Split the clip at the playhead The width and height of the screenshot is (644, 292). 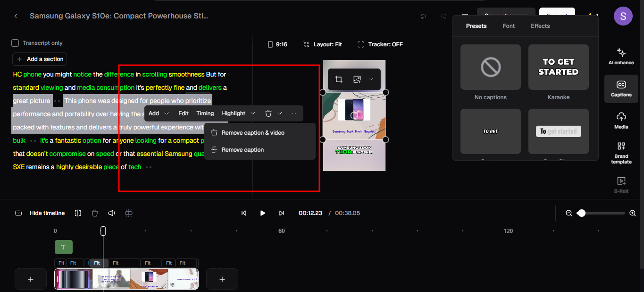pos(78,213)
